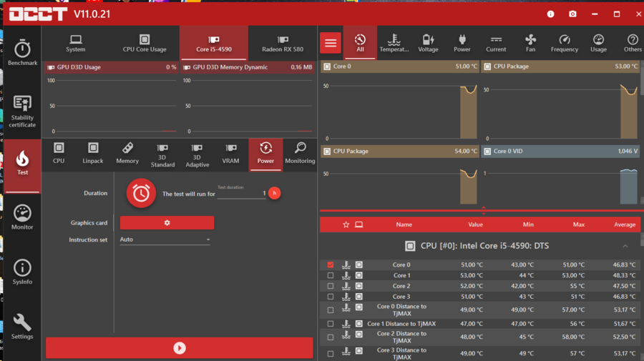Click the favorites star column header
Viewport: 644px width, 361px height.
coord(346,224)
